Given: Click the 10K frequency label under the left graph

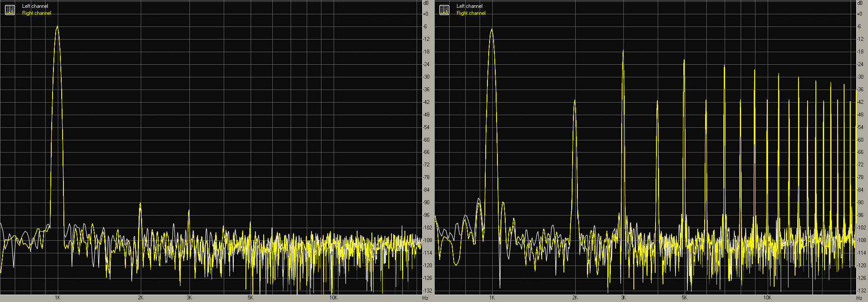Looking at the screenshot, I should [333, 298].
